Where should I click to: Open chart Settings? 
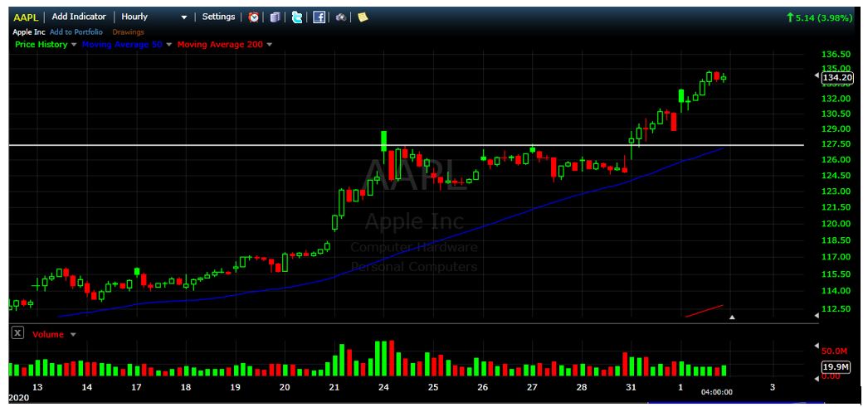click(219, 17)
